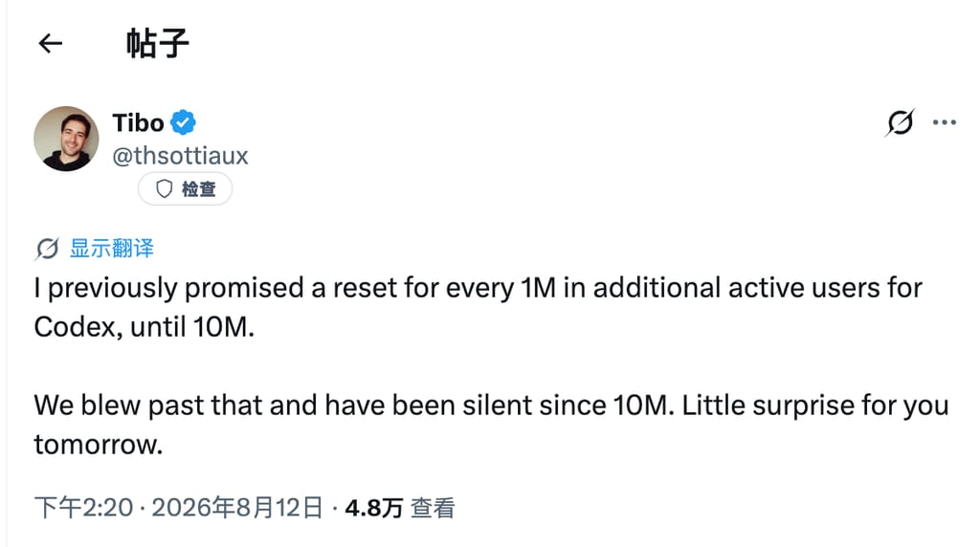The width and height of the screenshot is (980, 547).
Task: Click the text Codex, until 10M.
Action: click(x=145, y=327)
